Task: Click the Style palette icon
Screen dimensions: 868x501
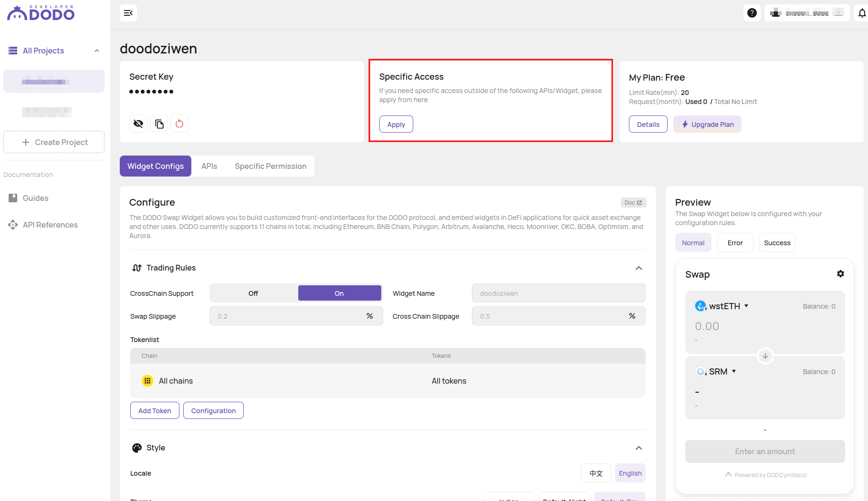Action: tap(137, 448)
